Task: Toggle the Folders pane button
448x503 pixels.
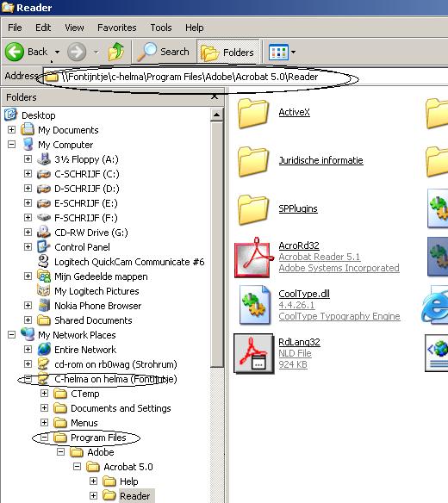Action: pyautogui.click(x=227, y=52)
